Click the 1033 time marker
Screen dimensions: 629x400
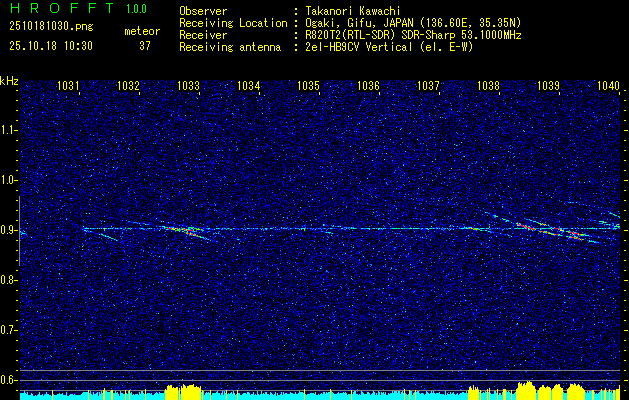(188, 85)
